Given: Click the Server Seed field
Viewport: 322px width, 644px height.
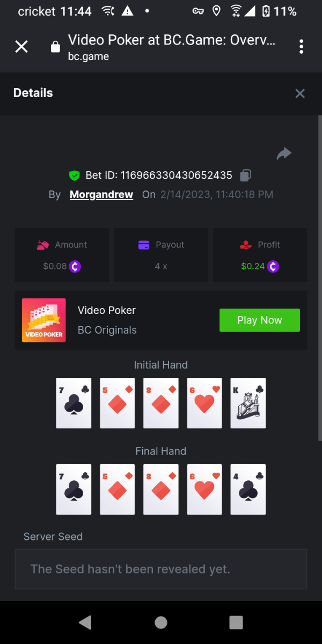Looking at the screenshot, I should point(161,569).
